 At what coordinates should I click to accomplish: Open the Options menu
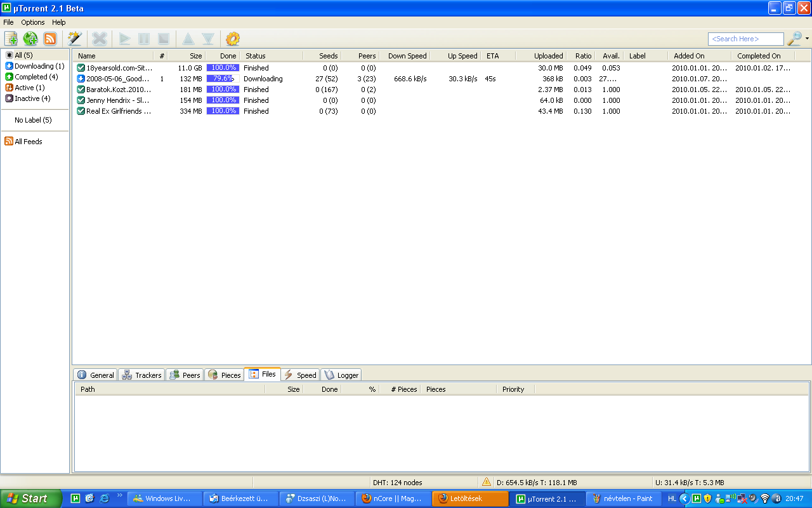[x=33, y=22]
